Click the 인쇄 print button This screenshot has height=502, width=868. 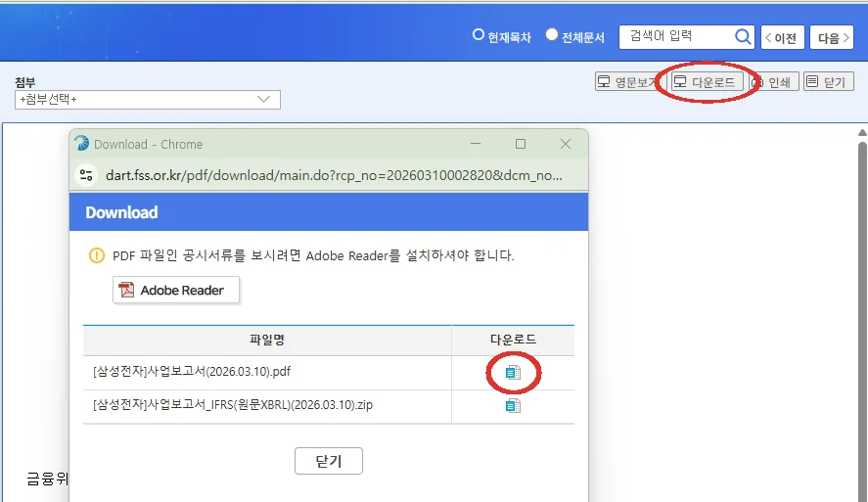click(774, 82)
